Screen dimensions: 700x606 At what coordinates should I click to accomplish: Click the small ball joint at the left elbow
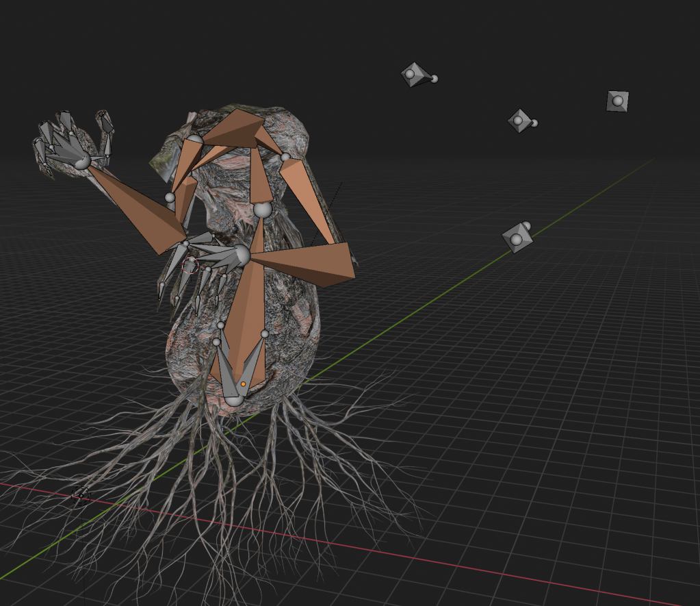170,198
